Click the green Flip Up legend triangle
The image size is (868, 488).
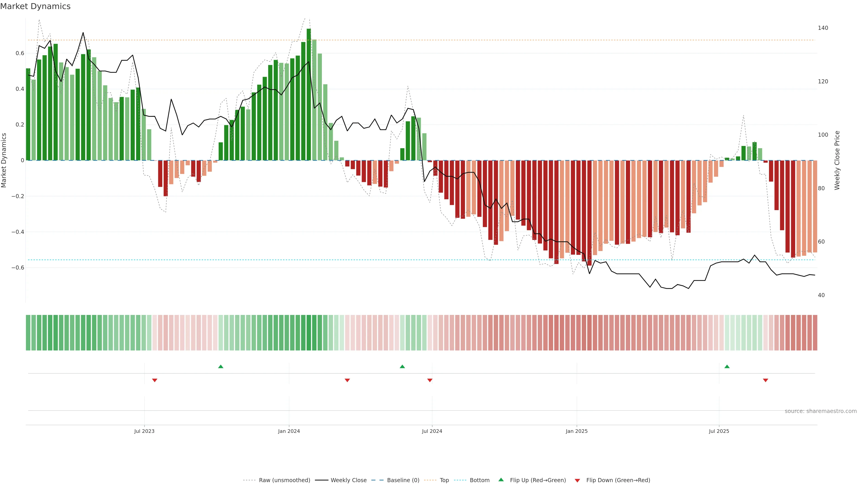tap(501, 480)
